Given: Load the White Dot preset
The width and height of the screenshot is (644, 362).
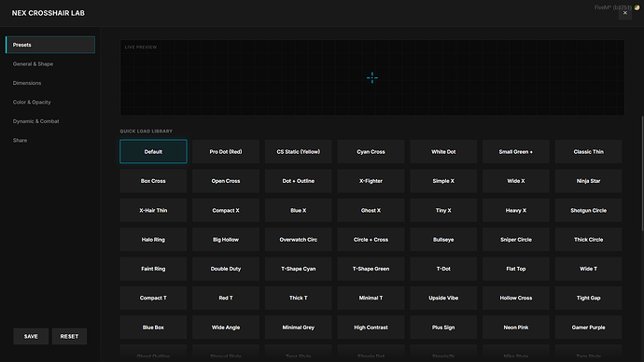Looking at the screenshot, I should point(443,151).
